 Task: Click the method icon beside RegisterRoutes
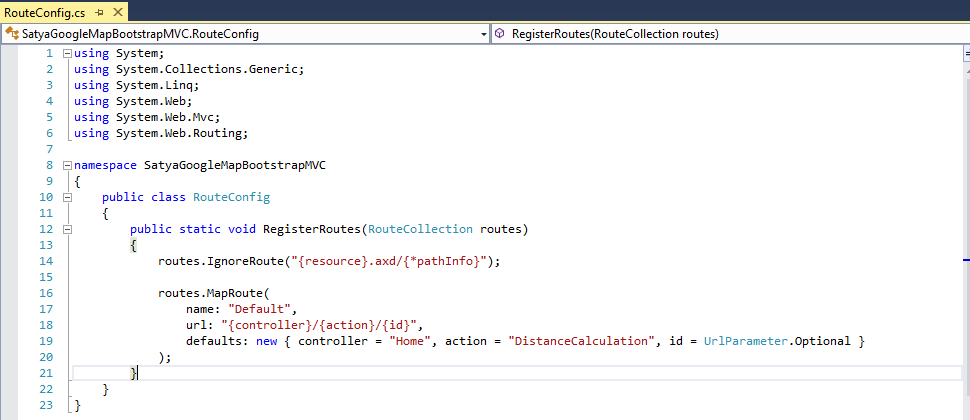(x=500, y=34)
